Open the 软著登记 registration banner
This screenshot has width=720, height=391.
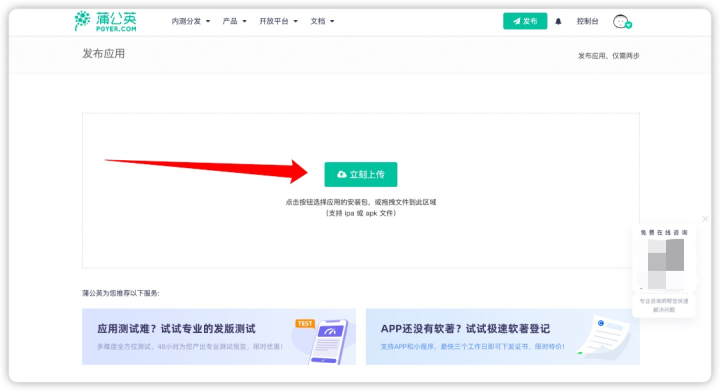point(502,337)
